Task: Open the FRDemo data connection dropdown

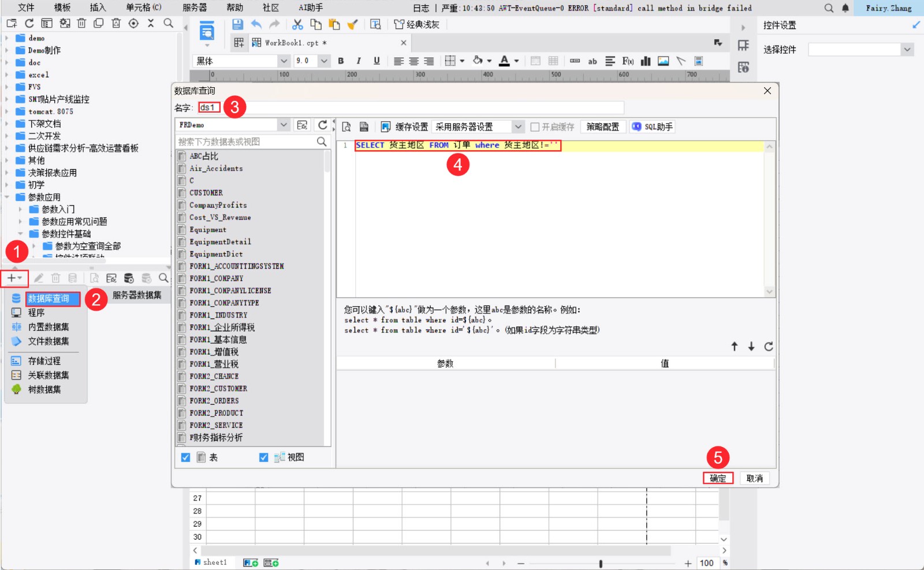Action: 283,125
